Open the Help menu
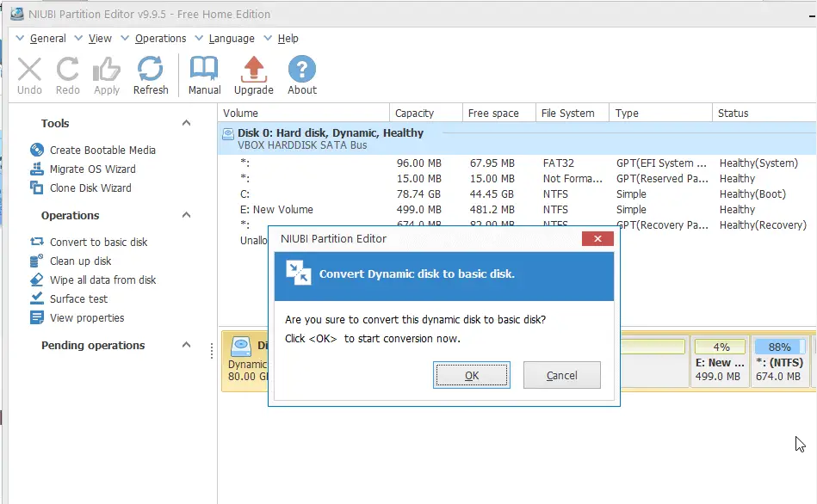 [288, 39]
